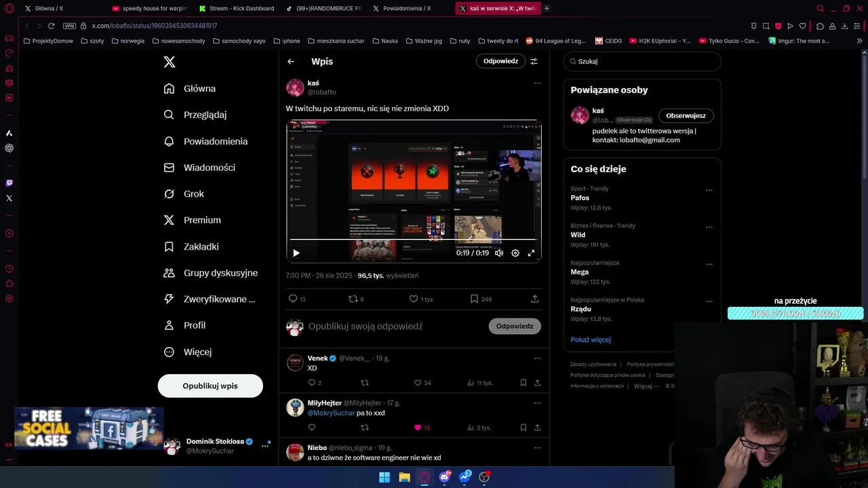Open more options for Rządu trend
Screen dimensions: 868x488
(x=709, y=301)
